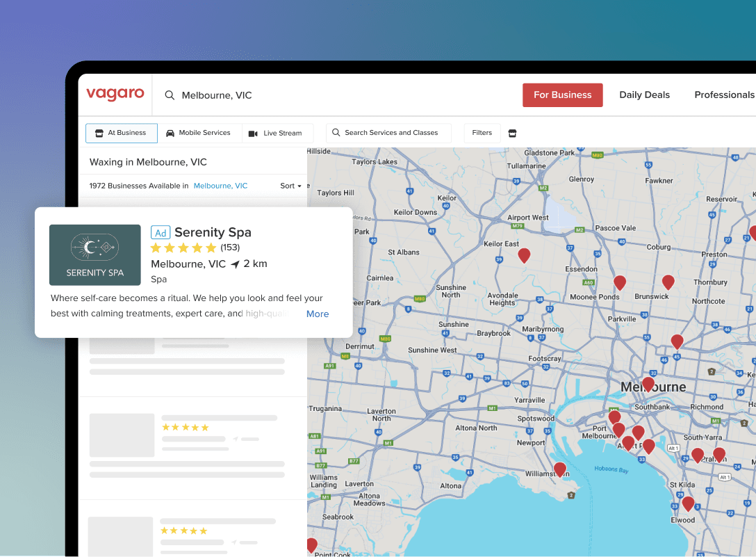The image size is (756, 557).
Task: Click the storefront icon next to Filters
Action: click(513, 133)
